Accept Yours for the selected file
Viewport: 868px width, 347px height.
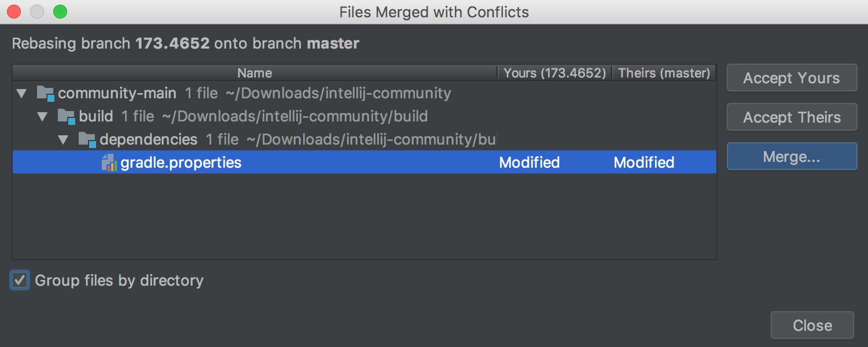tap(792, 78)
